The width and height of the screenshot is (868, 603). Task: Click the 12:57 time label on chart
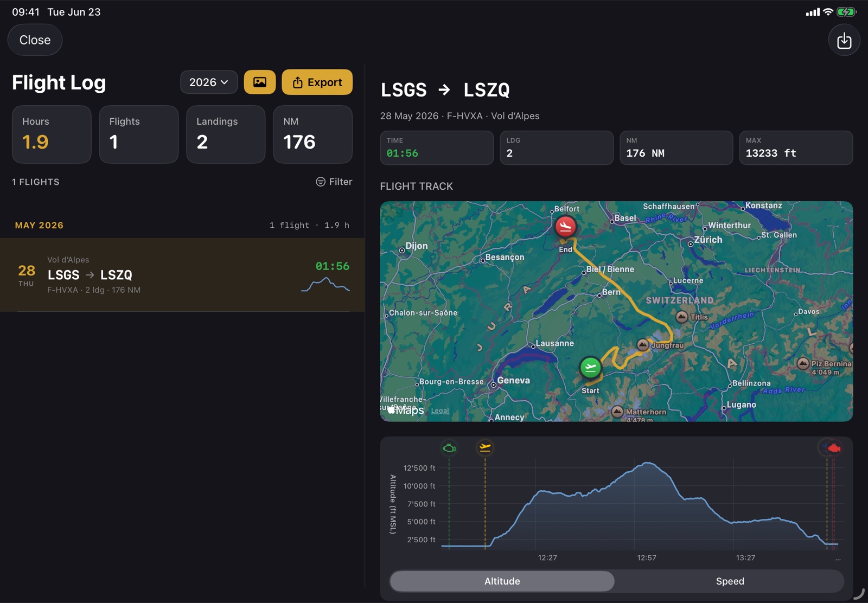647,558
